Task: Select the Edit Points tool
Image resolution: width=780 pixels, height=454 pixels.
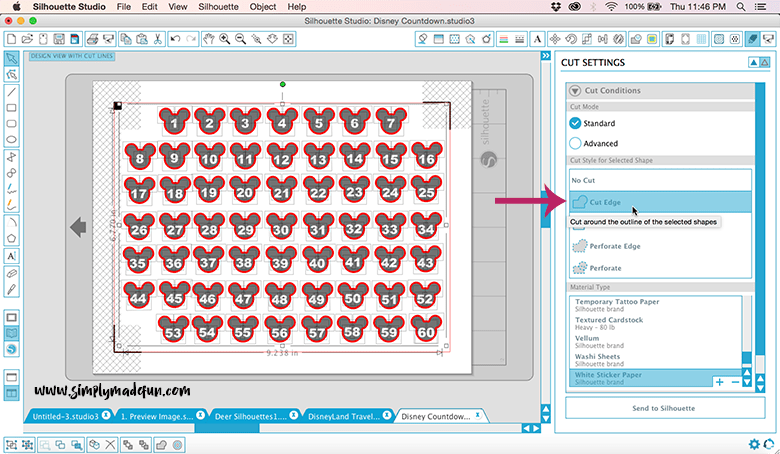Action: (11, 75)
